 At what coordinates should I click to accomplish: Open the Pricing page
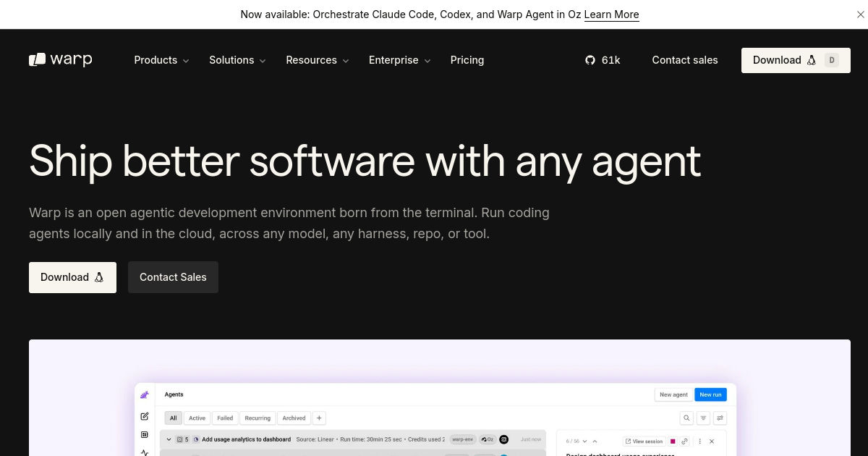coord(467,60)
